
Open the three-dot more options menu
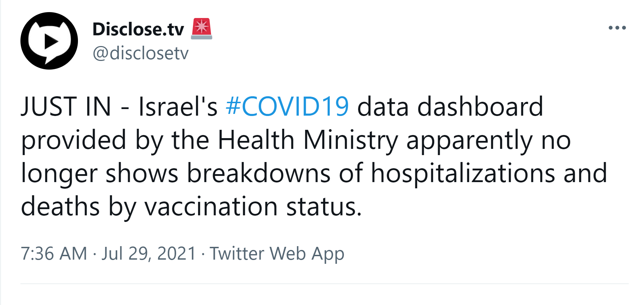pyautogui.click(x=617, y=28)
